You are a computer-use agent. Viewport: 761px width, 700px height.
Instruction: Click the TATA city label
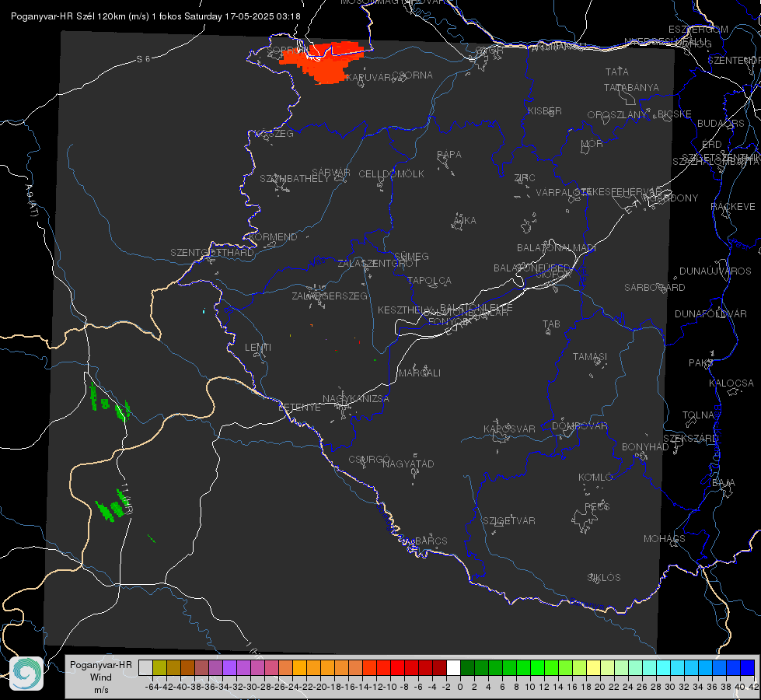pyautogui.click(x=617, y=72)
